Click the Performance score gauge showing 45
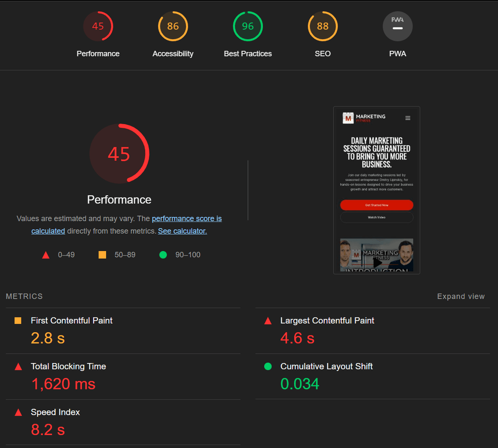The image size is (498, 448). tap(98, 26)
